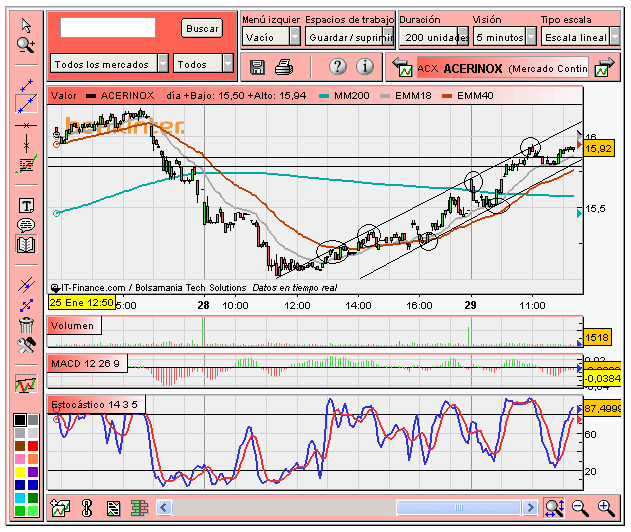The width and height of the screenshot is (631, 532).
Task: Click the Estocástico 14 3 5 panel label
Action: tap(95, 404)
